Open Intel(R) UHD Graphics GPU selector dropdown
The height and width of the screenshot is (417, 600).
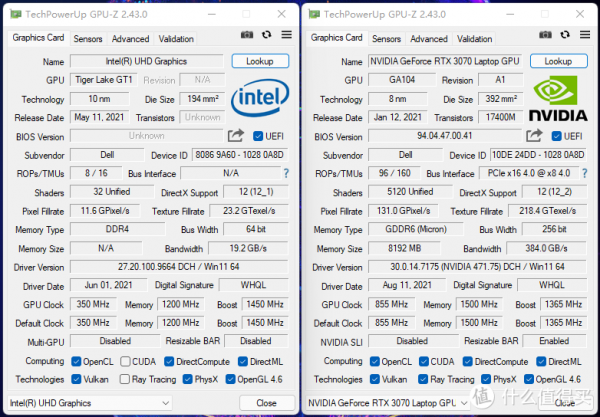90,403
